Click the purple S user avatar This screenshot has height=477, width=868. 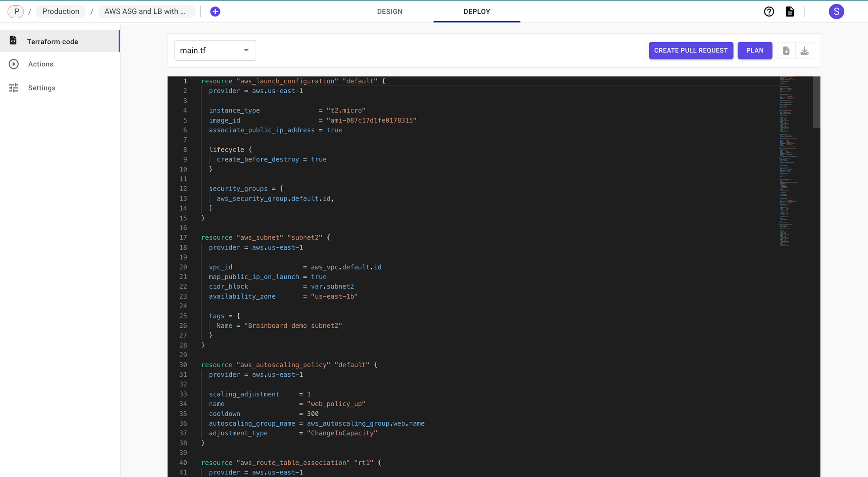[836, 12]
